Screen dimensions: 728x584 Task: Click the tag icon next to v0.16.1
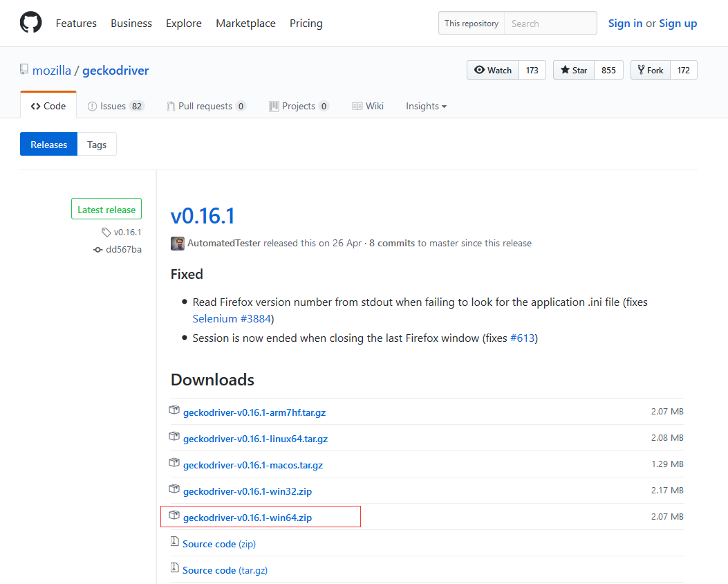pyautogui.click(x=106, y=232)
